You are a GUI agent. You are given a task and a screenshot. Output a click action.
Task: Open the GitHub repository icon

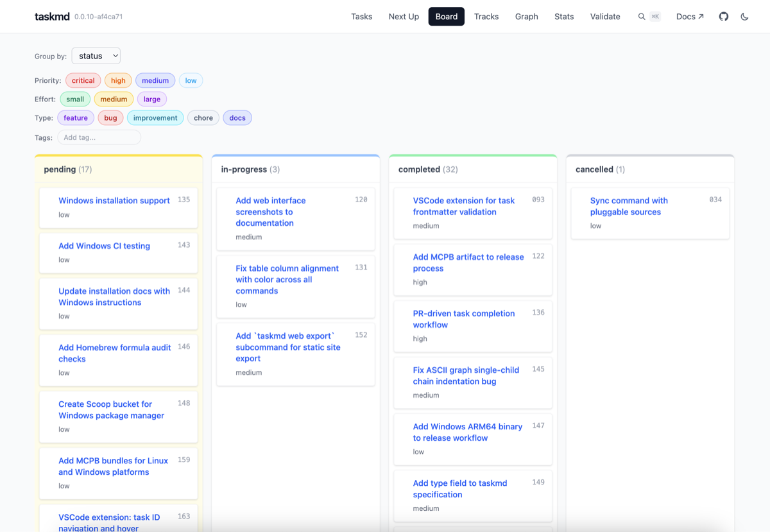(723, 16)
